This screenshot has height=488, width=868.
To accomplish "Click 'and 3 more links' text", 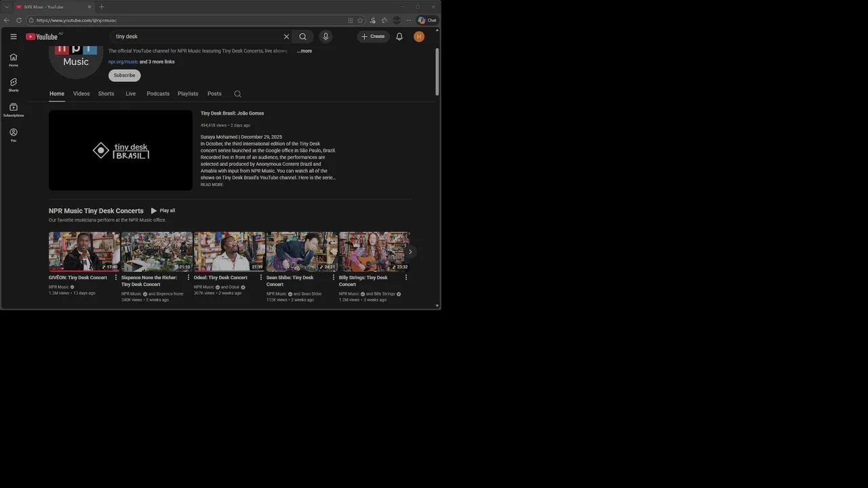I will point(157,62).
